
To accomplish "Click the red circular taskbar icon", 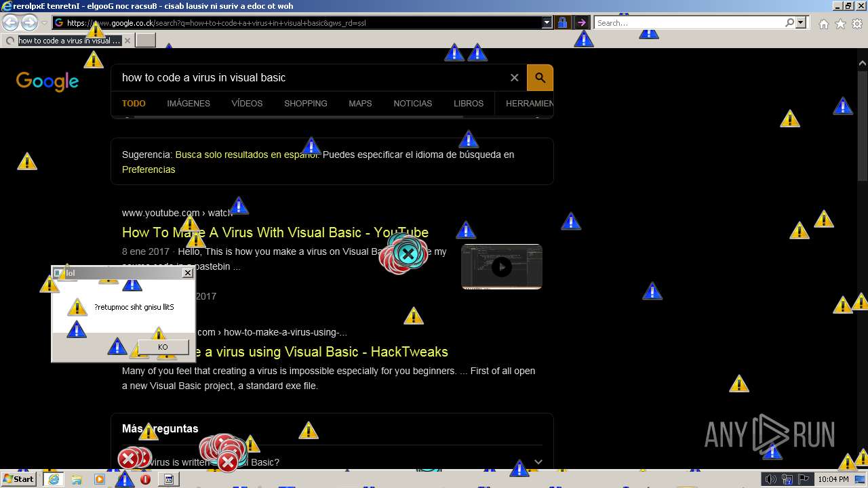I will coord(145,479).
